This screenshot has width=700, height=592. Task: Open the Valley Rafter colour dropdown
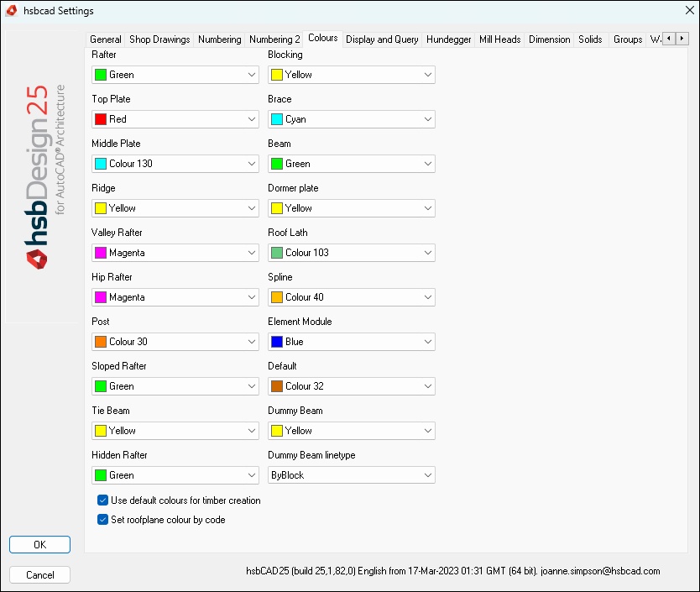[x=175, y=253]
